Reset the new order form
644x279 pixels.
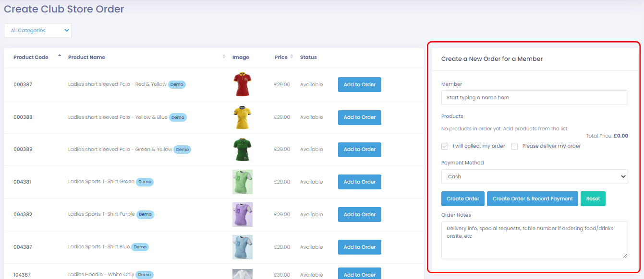[x=593, y=198]
